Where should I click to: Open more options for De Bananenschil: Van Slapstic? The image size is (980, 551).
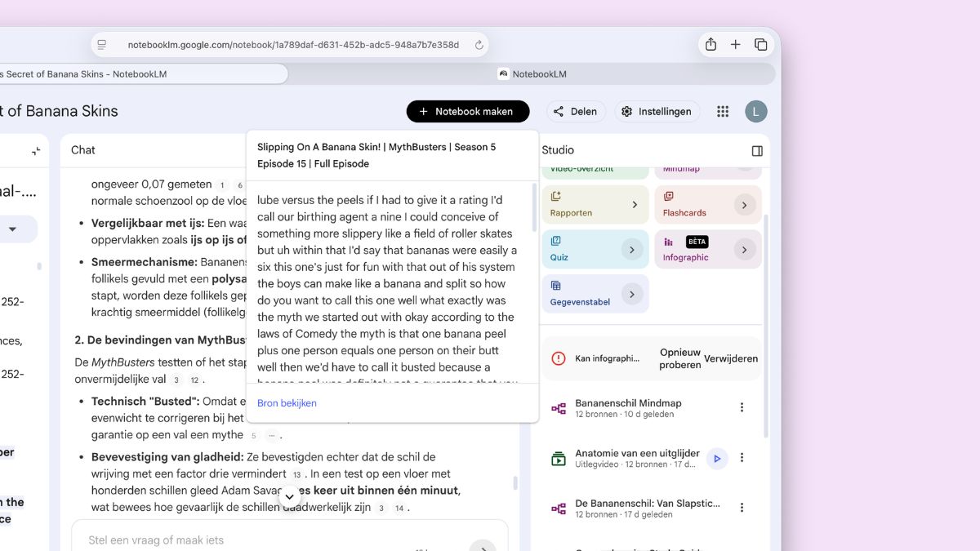pos(742,508)
